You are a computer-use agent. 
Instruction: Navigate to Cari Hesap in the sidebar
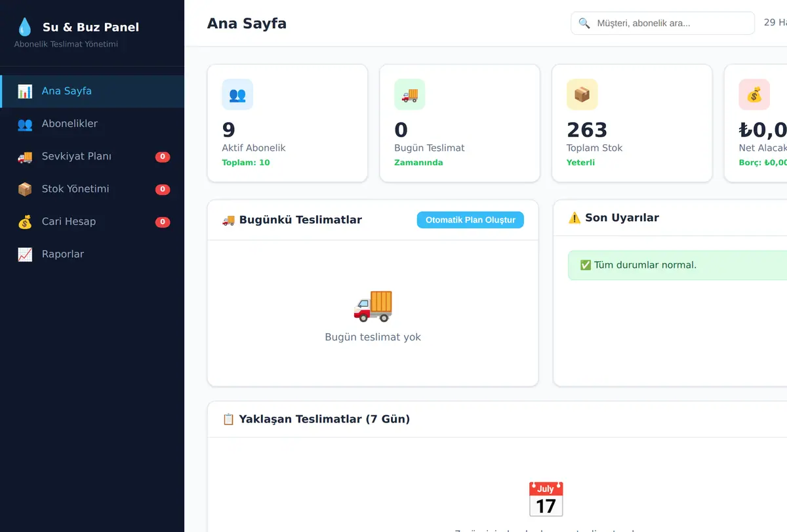point(92,222)
